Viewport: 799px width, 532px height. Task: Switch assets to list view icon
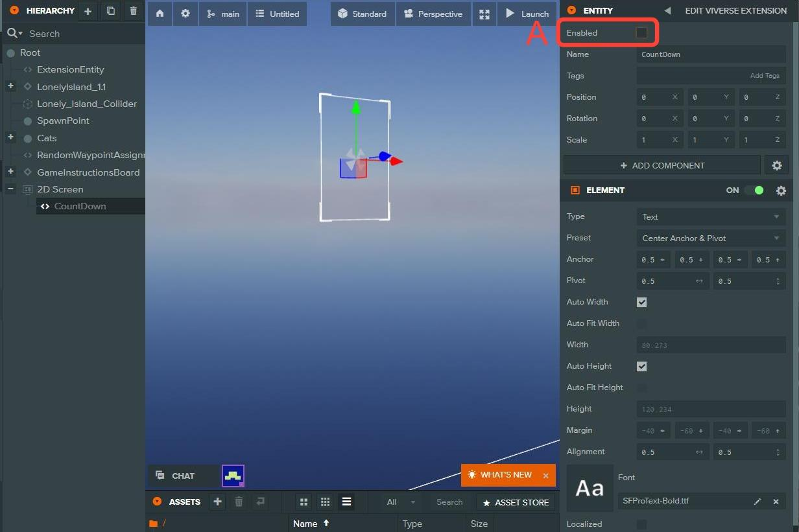(346, 502)
